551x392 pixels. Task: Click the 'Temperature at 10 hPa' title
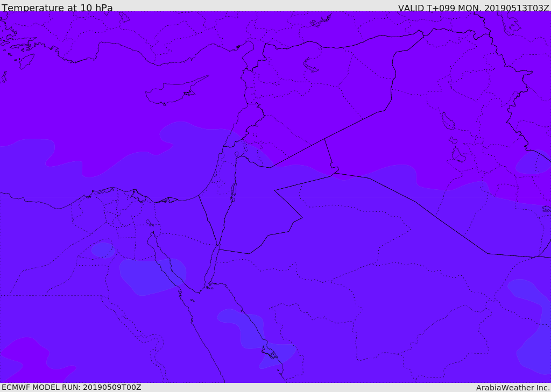57,8
